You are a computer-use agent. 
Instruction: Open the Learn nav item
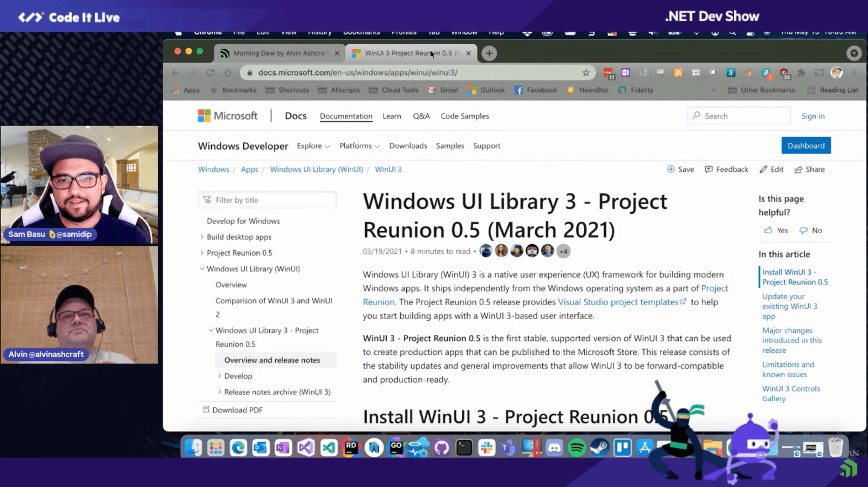pyautogui.click(x=392, y=116)
